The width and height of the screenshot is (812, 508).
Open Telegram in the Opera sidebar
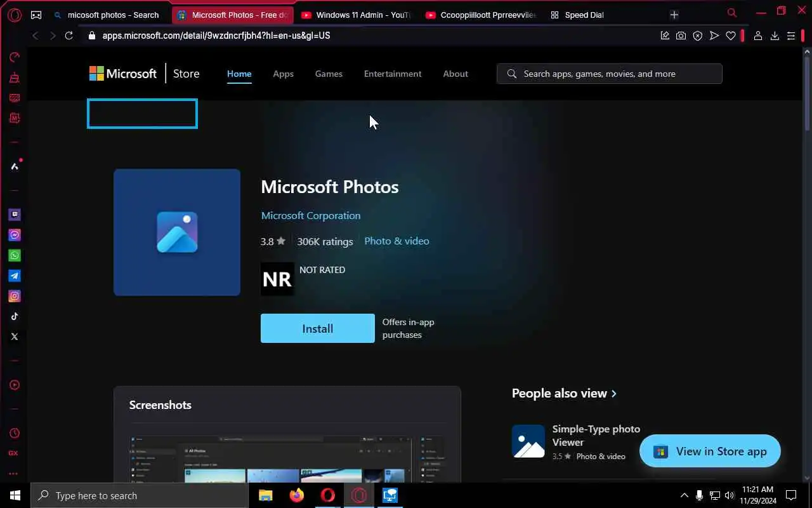[x=14, y=276]
